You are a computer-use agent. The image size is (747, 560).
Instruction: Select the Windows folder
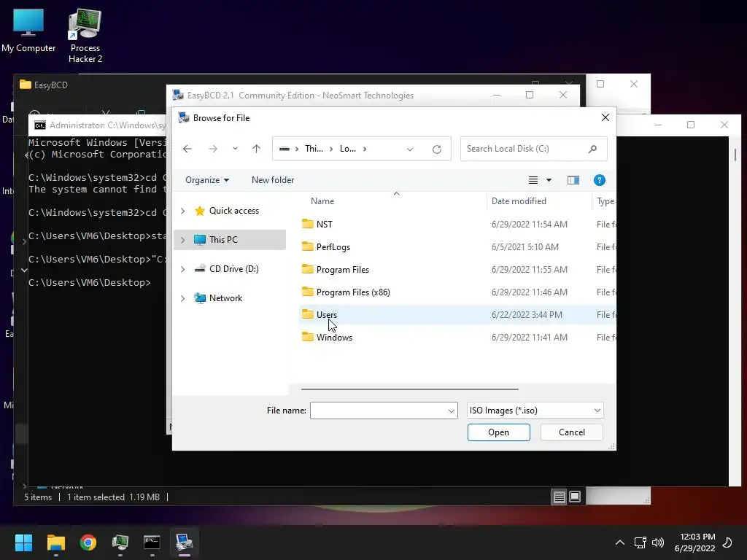pos(334,338)
